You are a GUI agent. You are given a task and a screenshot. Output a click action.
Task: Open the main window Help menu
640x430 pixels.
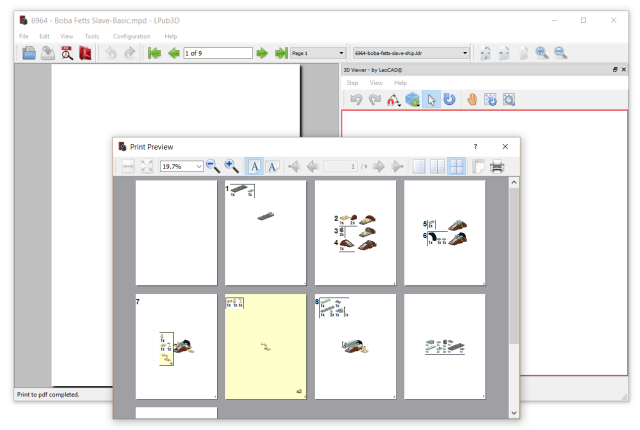point(171,36)
